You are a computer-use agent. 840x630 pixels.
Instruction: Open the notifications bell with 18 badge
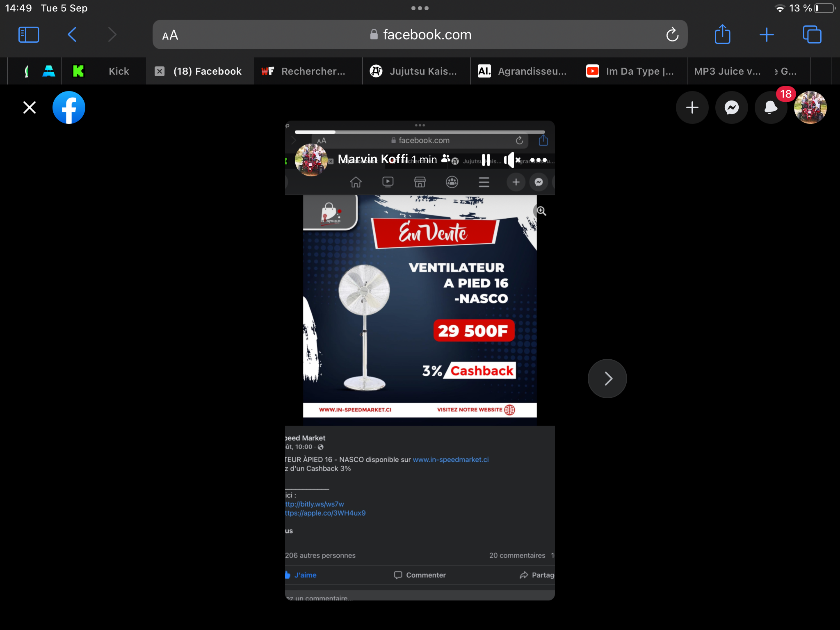pyautogui.click(x=771, y=107)
